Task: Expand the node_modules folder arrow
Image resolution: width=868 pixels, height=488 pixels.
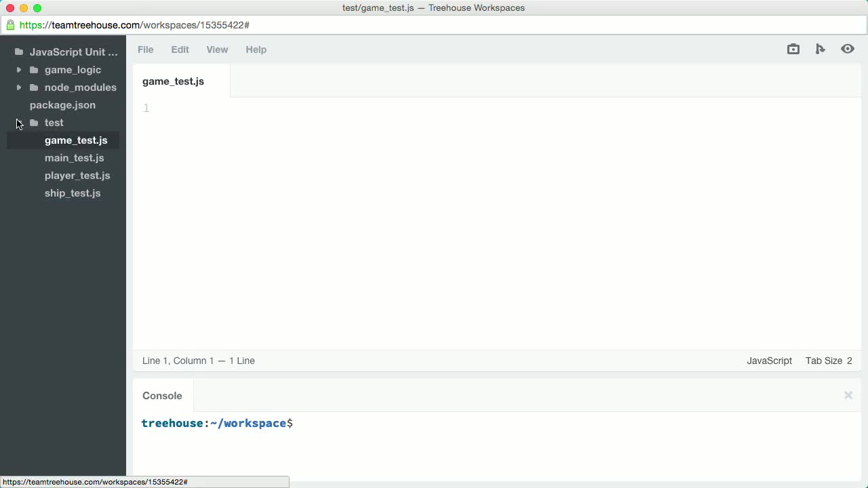Action: click(x=19, y=87)
